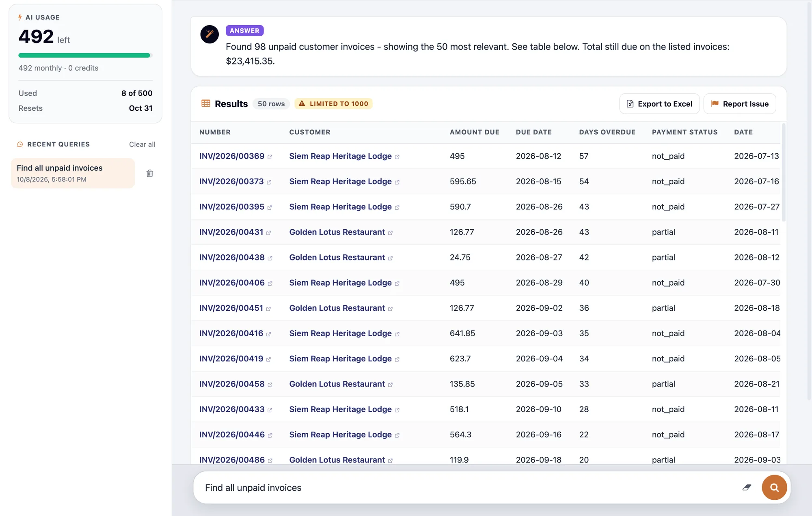812x516 pixels.
Task: Open external link icon beside INV/2026/00373
Action: tap(269, 182)
